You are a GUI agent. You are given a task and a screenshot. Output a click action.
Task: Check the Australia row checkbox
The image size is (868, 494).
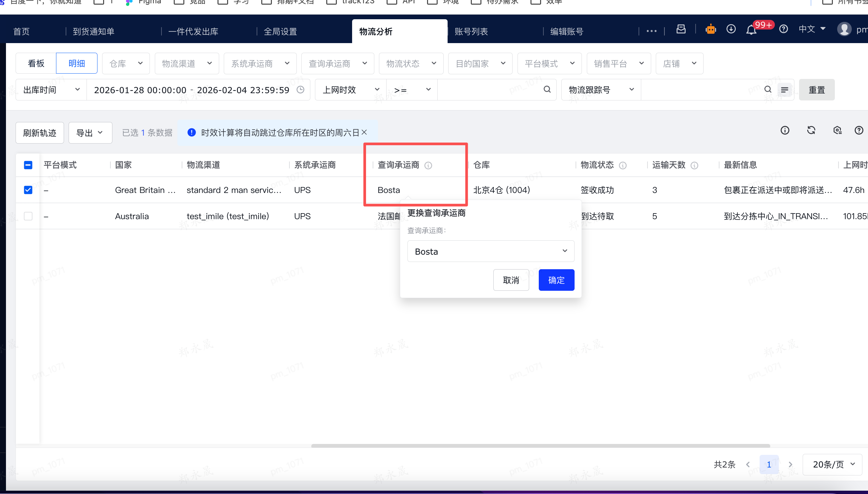coord(28,216)
